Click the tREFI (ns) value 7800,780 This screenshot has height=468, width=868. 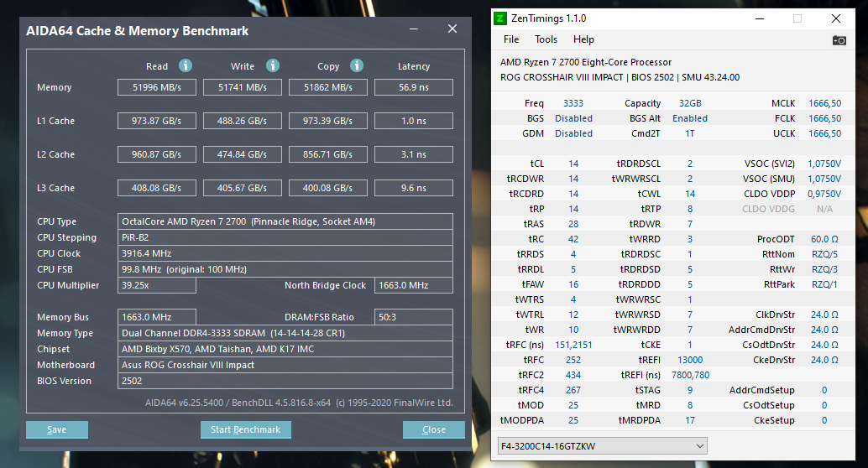click(x=690, y=375)
